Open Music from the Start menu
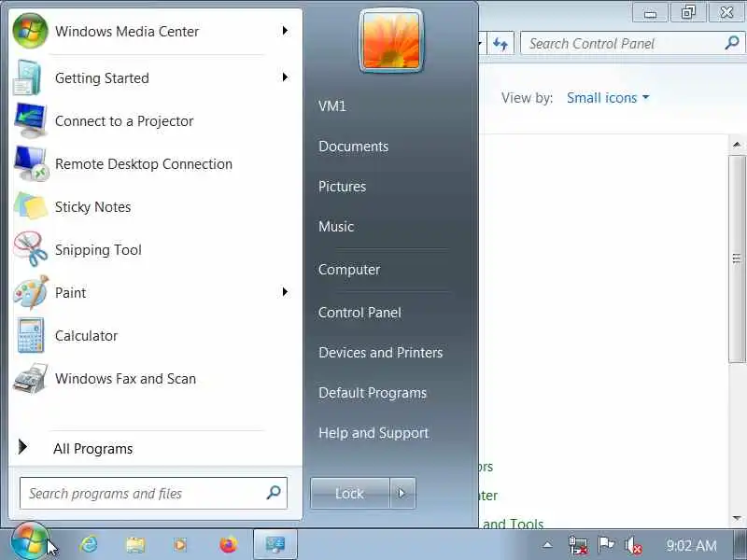This screenshot has height=560, width=747. tap(336, 226)
